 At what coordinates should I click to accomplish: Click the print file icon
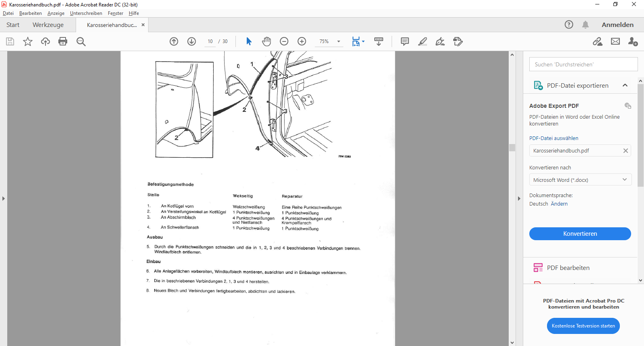tap(63, 41)
